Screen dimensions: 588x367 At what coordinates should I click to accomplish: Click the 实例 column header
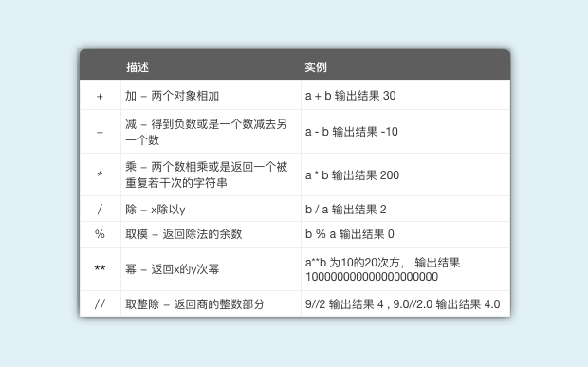316,67
